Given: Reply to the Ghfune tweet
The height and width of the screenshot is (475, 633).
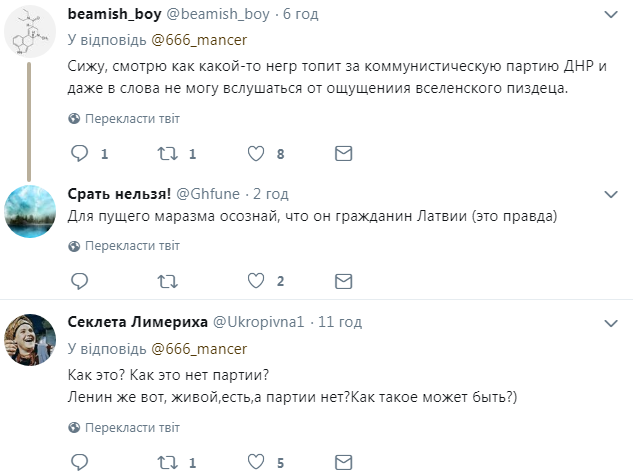Looking at the screenshot, I should pyautogui.click(x=80, y=280).
